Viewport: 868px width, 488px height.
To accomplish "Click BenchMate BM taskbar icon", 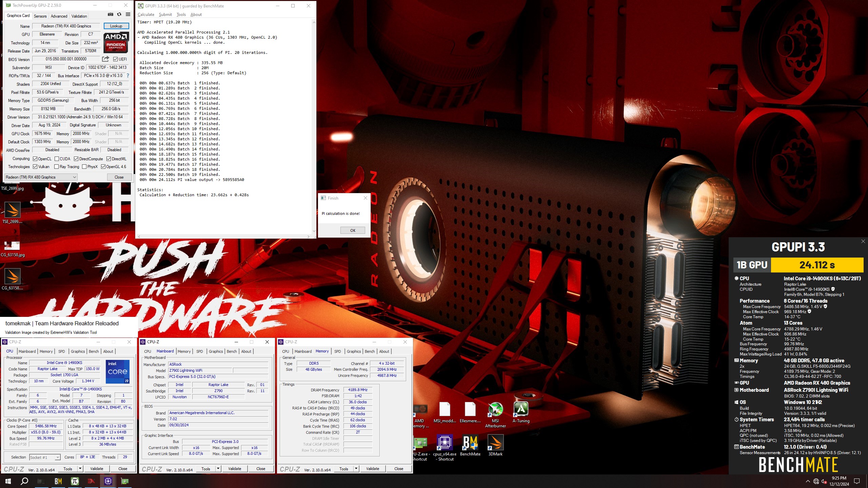I will [x=58, y=481].
